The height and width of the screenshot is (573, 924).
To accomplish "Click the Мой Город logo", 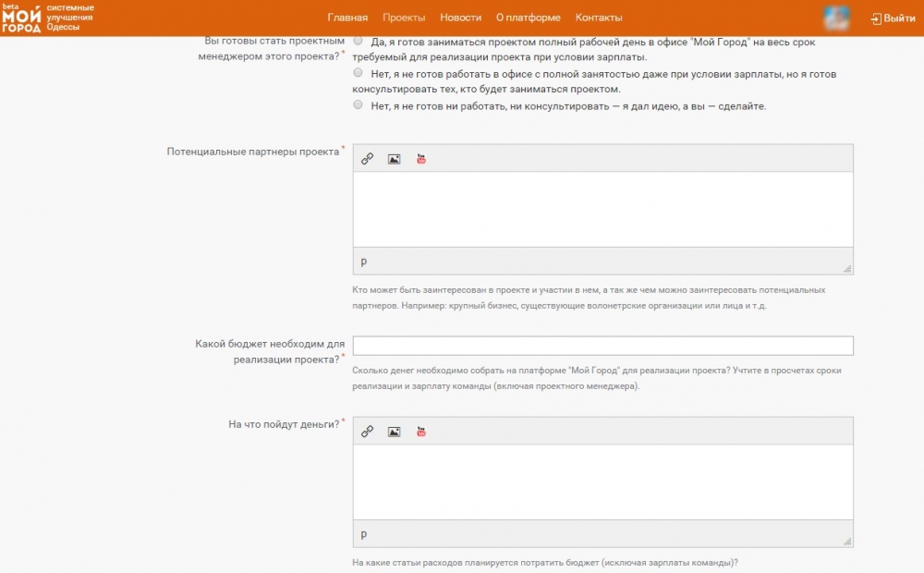I will pyautogui.click(x=21, y=18).
